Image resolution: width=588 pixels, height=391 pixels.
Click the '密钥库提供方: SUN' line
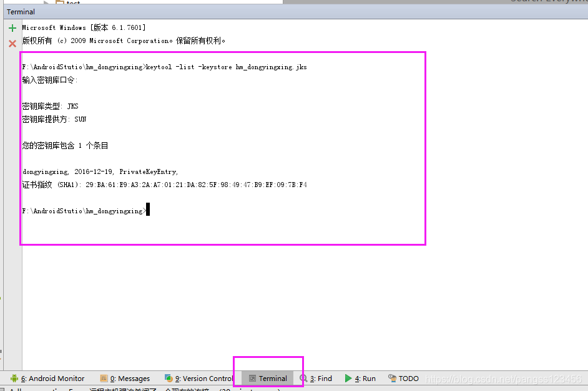[x=54, y=120]
